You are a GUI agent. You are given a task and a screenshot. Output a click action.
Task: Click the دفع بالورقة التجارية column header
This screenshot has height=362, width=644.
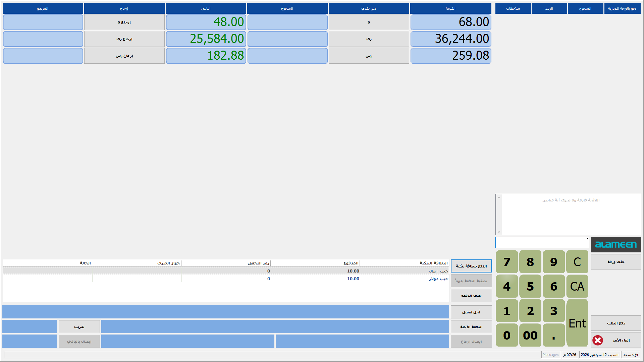622,8
